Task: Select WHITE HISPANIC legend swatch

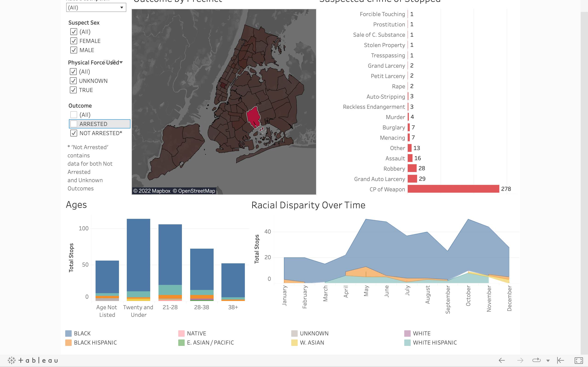Action: click(407, 342)
